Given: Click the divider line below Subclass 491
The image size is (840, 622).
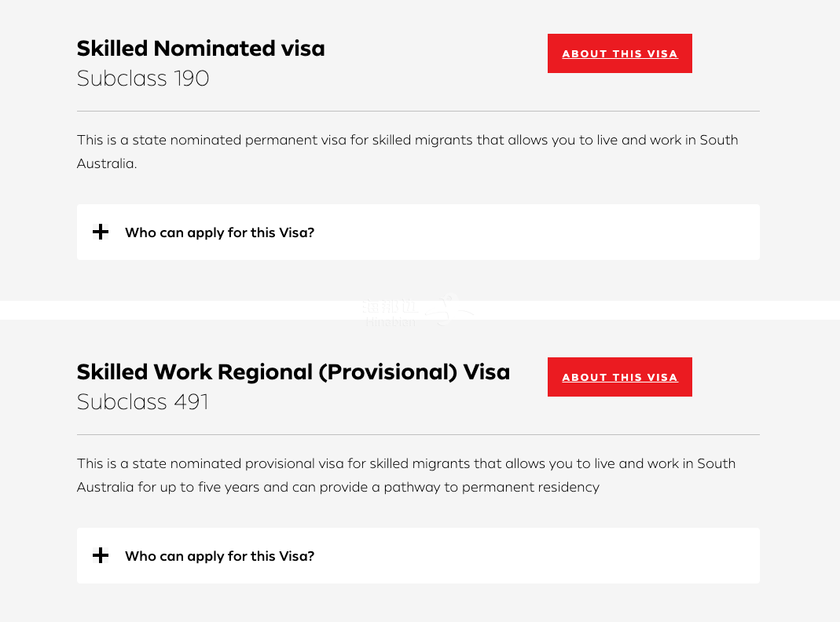Looking at the screenshot, I should [418, 435].
